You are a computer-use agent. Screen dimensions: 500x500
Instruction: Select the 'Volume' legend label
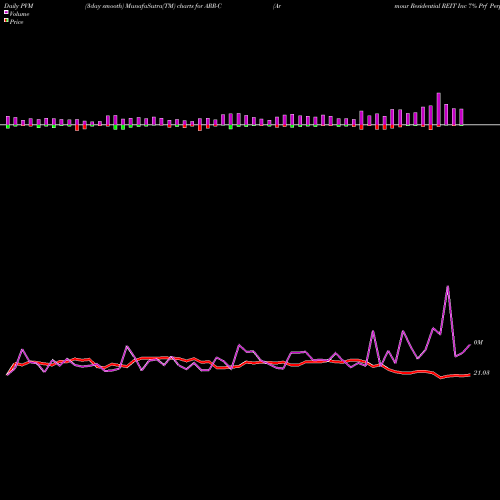point(19,14)
